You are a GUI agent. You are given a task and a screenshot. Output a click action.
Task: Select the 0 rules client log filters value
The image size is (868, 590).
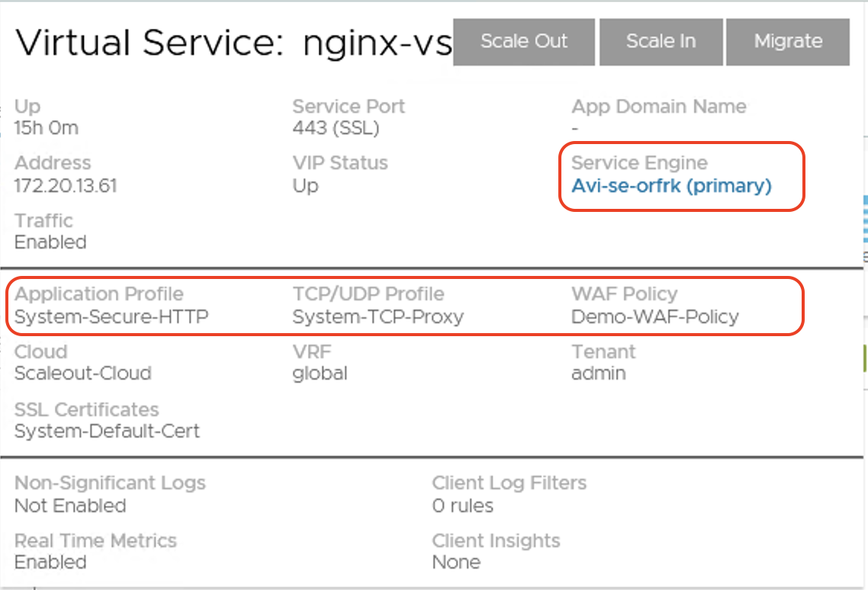(x=463, y=506)
